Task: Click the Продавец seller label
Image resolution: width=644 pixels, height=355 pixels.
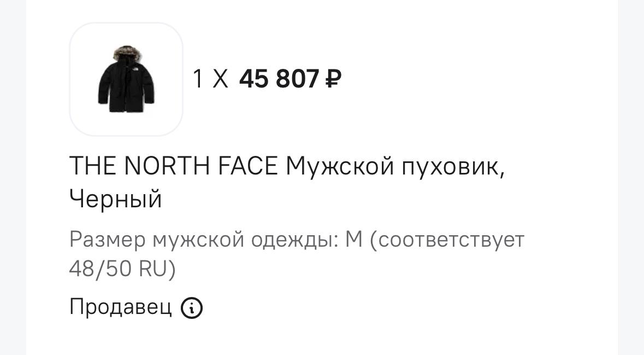Action: (x=120, y=307)
